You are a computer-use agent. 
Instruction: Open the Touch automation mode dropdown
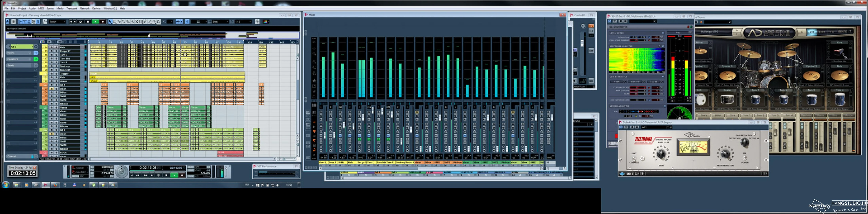(x=58, y=22)
